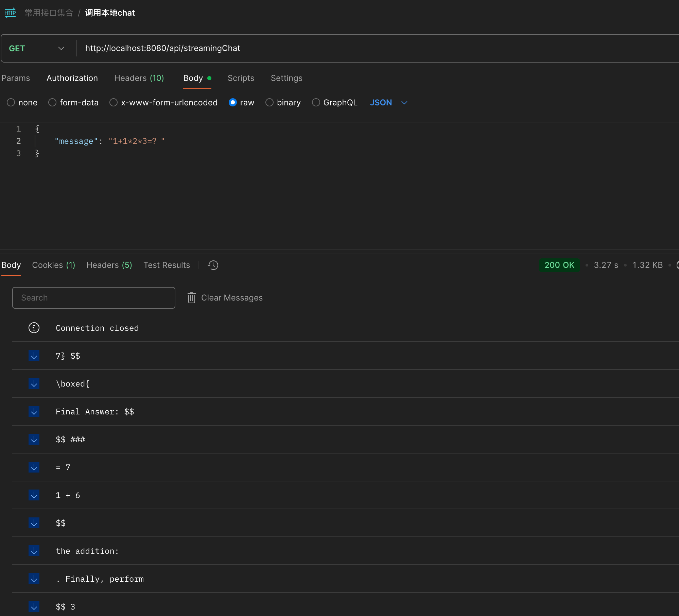
Task: Switch to the Headers (10) request tab
Action: point(139,78)
